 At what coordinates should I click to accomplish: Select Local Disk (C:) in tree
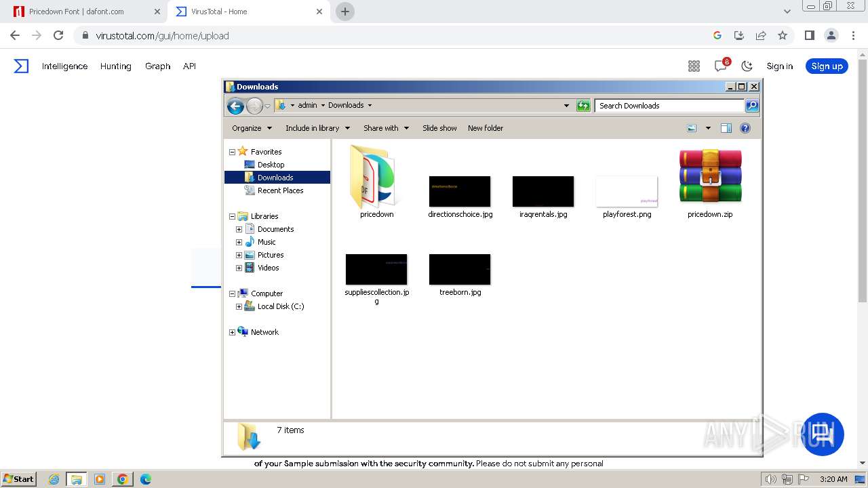click(281, 306)
